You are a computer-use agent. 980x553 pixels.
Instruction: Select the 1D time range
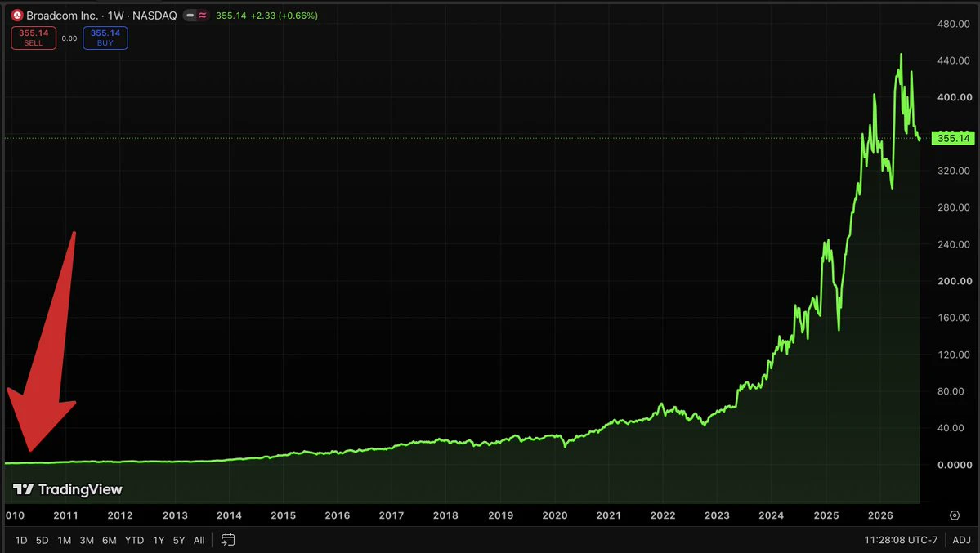pyautogui.click(x=21, y=541)
